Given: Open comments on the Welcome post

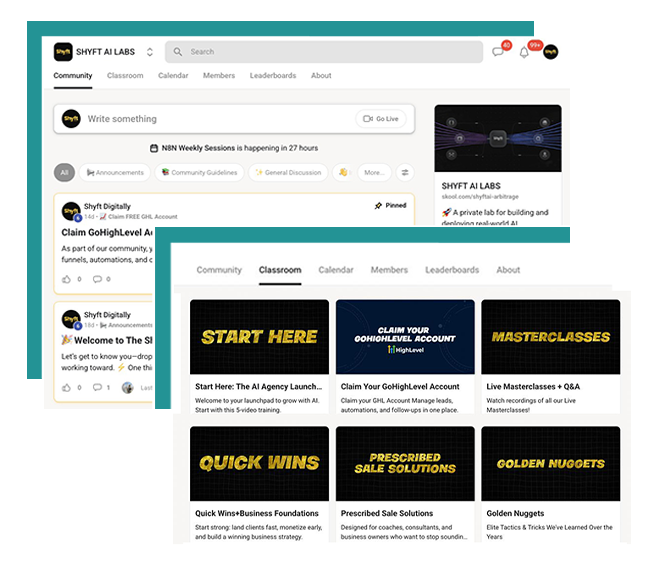Looking at the screenshot, I should pyautogui.click(x=97, y=388).
